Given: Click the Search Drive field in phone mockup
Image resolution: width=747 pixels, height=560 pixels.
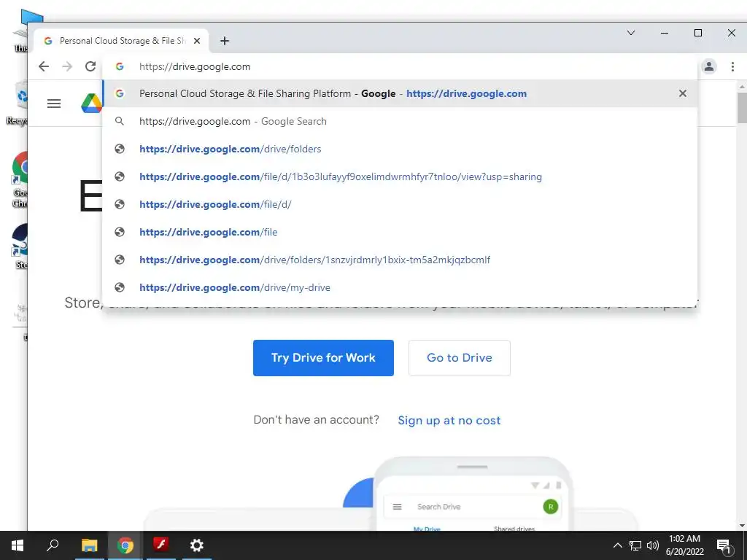Looking at the screenshot, I should click(x=438, y=507).
